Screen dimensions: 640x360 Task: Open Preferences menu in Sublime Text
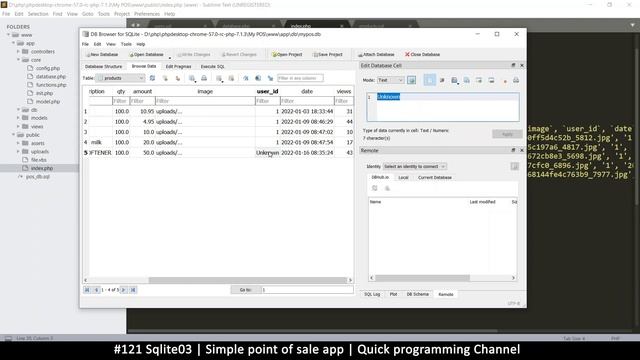147,14
